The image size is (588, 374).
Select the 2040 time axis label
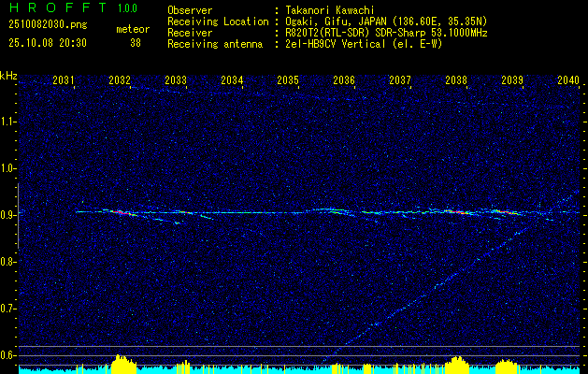pyautogui.click(x=568, y=80)
